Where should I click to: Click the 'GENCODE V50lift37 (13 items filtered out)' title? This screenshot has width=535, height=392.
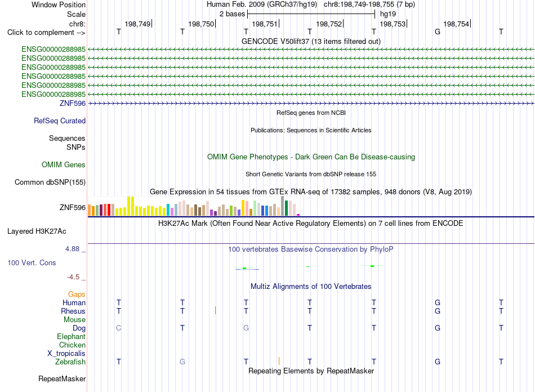coord(311,41)
